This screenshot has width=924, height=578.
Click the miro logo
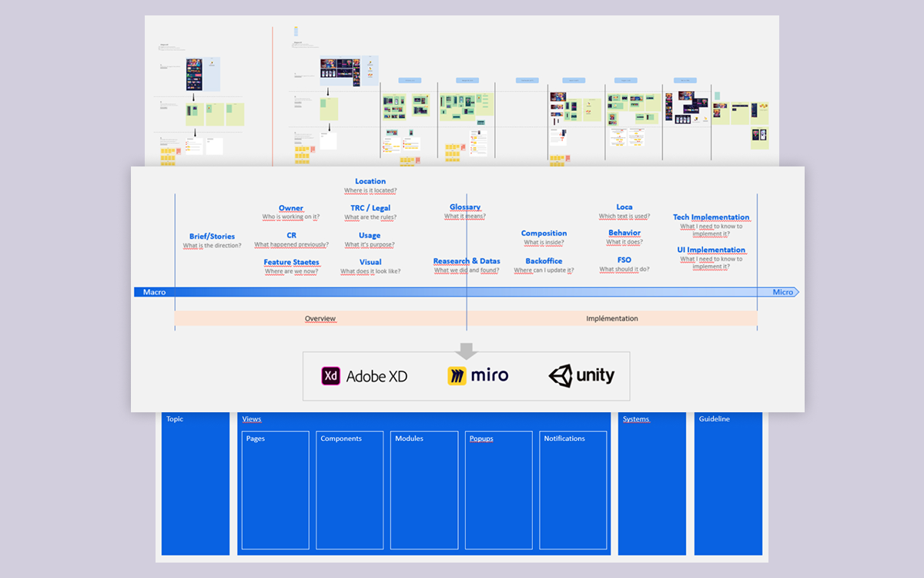tap(477, 375)
